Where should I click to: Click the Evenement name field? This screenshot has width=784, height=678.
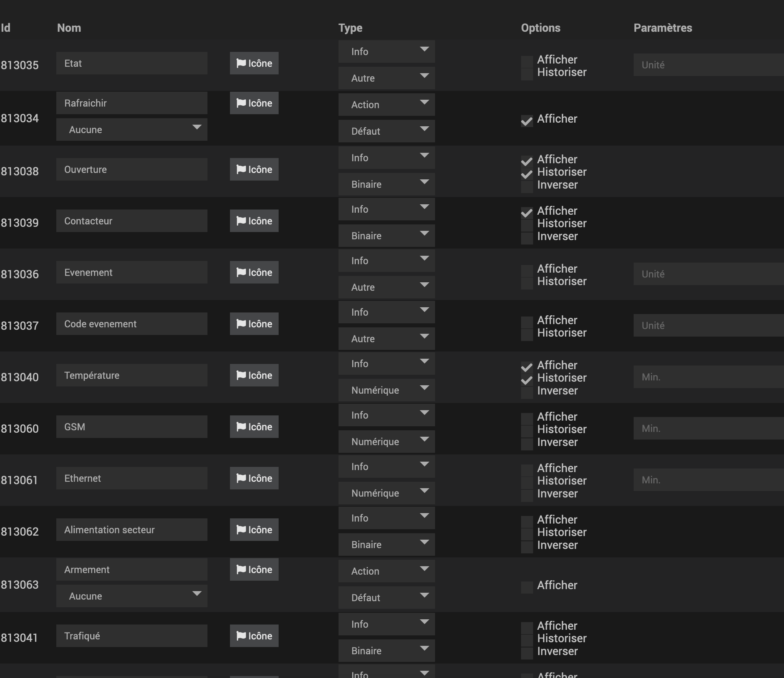pyautogui.click(x=132, y=272)
